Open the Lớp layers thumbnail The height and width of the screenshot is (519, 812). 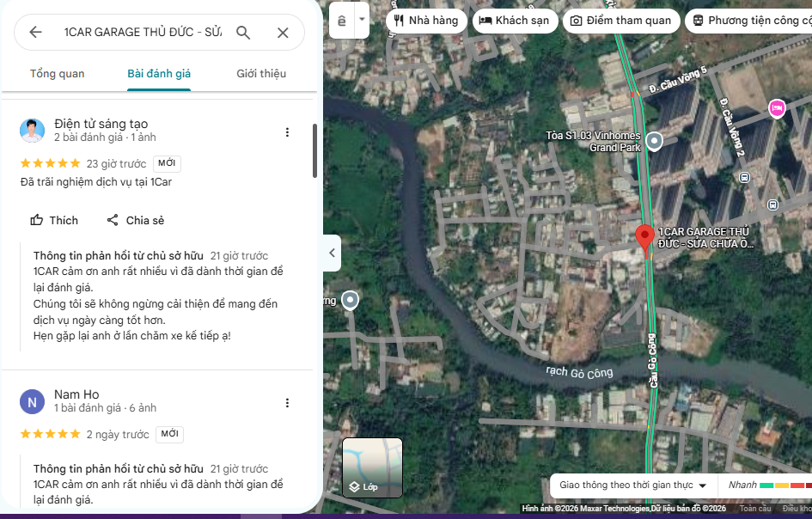pyautogui.click(x=372, y=467)
